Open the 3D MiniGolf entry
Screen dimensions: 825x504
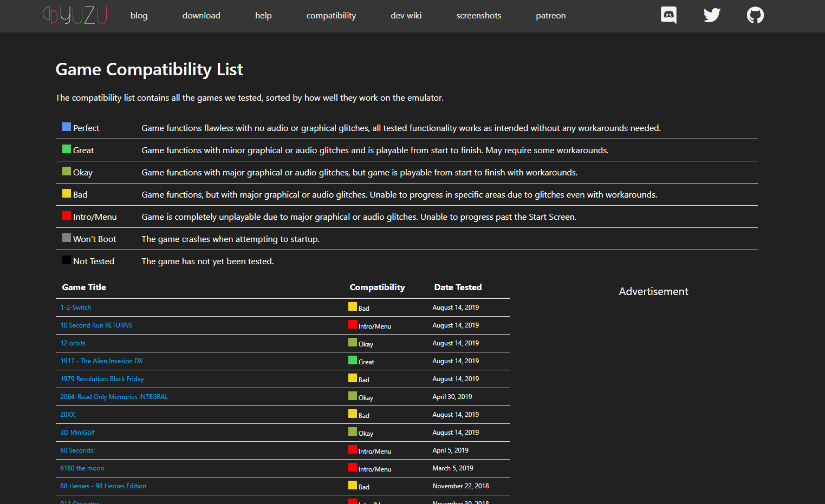pos(77,433)
